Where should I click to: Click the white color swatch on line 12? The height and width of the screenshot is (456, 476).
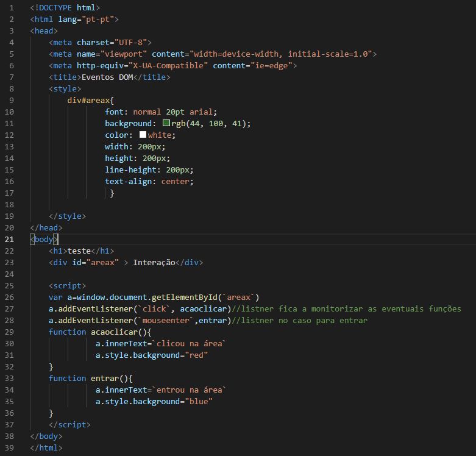tap(143, 135)
